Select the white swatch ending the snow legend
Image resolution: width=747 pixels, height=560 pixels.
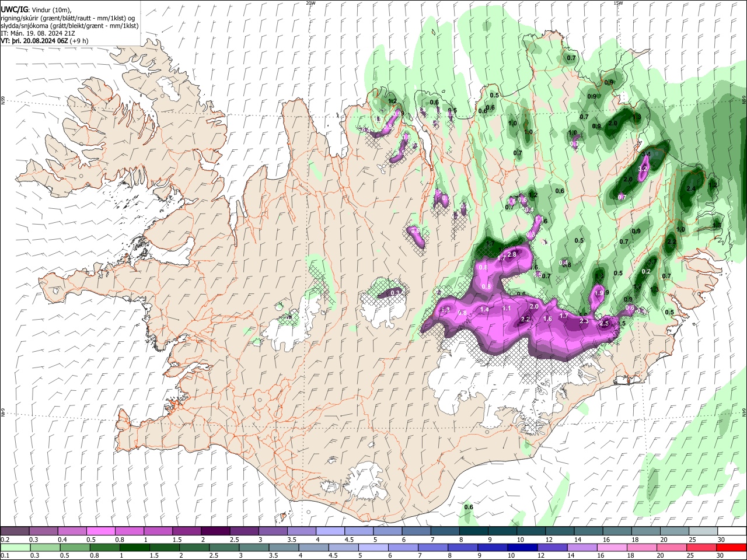click(x=731, y=531)
